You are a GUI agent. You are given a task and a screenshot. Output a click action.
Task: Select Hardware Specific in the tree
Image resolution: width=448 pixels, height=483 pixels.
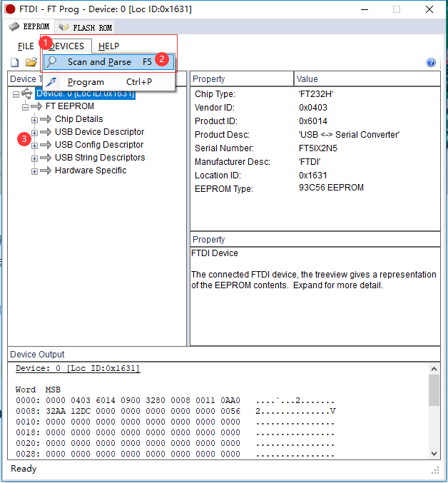(x=91, y=171)
